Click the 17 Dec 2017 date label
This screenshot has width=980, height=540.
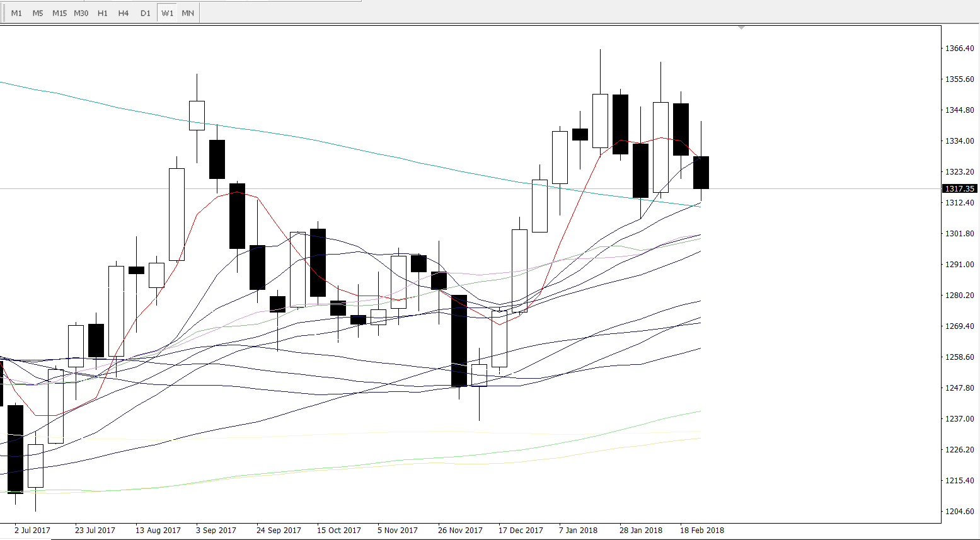[520, 530]
